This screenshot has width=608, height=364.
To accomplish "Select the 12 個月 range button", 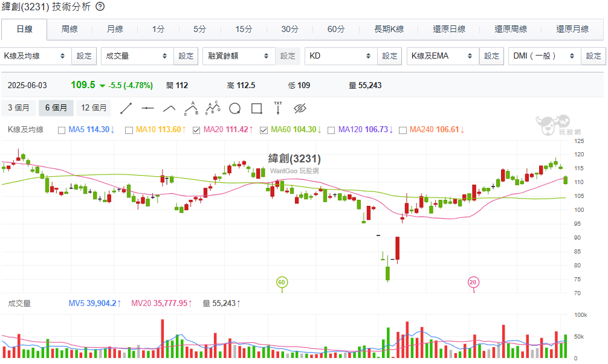I will point(94,108).
